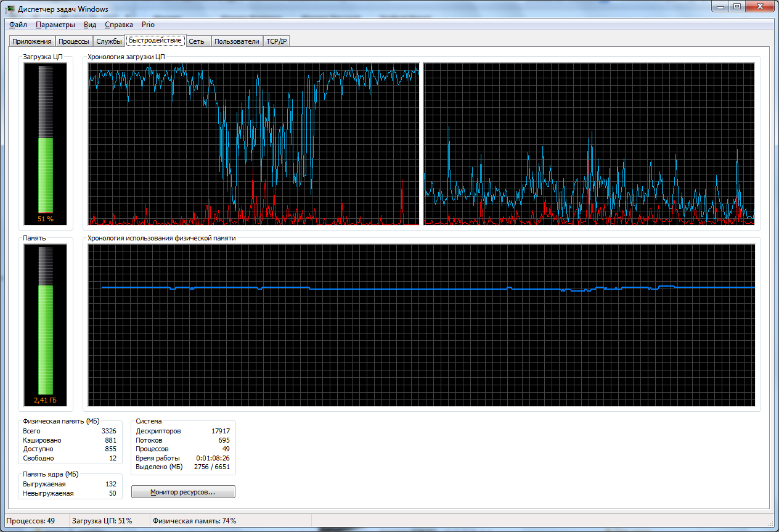Switch to the Сеть tab
The height and width of the screenshot is (532, 779).
pyautogui.click(x=197, y=41)
